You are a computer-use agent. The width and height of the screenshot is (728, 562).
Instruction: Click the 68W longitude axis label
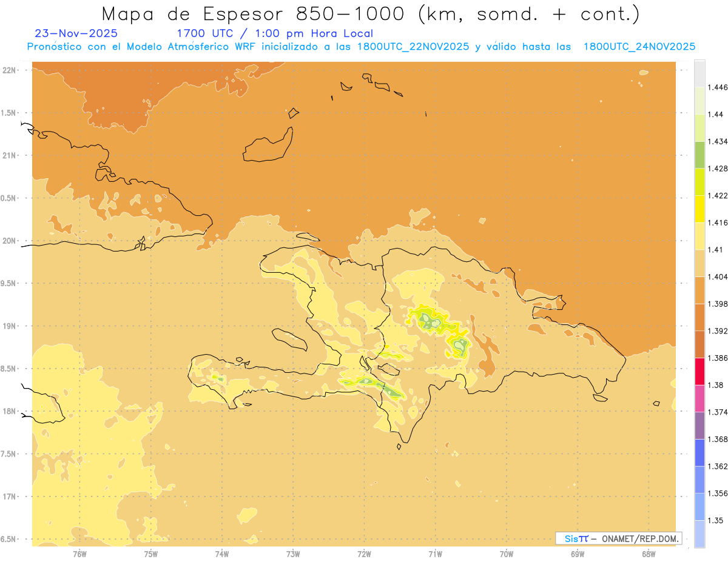click(649, 554)
